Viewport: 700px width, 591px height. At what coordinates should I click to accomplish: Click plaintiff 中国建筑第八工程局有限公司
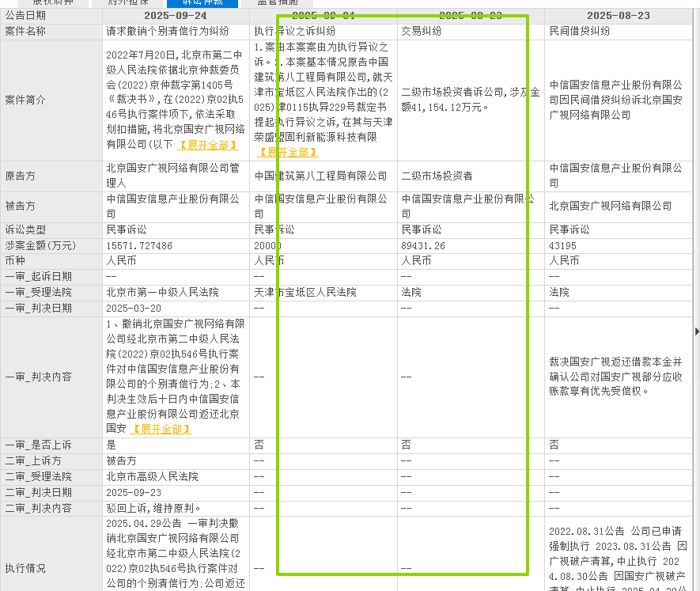320,176
